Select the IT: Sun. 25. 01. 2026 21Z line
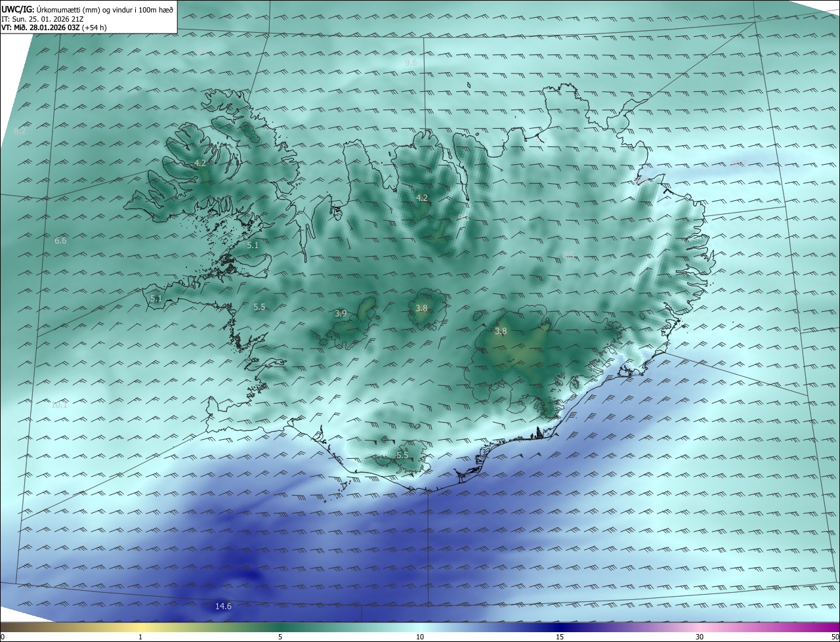The width and height of the screenshot is (840, 642). 43,18
